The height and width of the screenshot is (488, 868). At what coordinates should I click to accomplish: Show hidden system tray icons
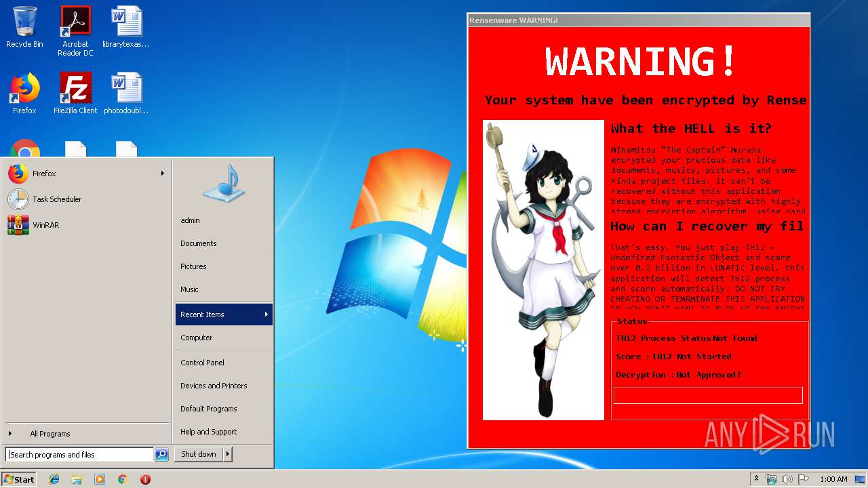click(x=756, y=479)
